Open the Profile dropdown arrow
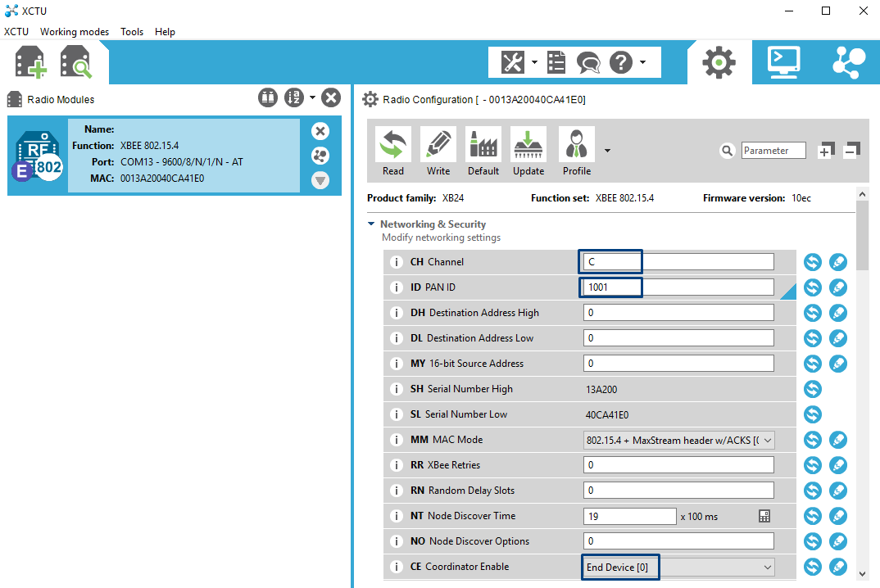The width and height of the screenshot is (880, 588). [607, 151]
